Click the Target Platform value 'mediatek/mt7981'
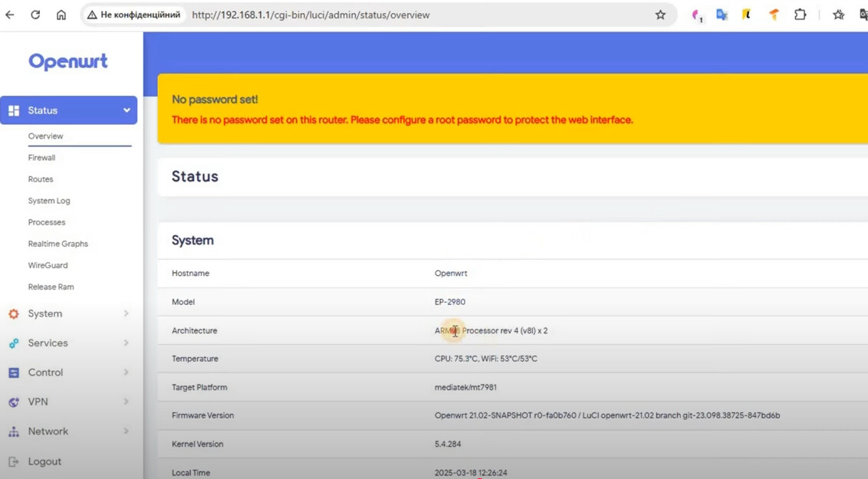868x479 pixels. (x=465, y=388)
